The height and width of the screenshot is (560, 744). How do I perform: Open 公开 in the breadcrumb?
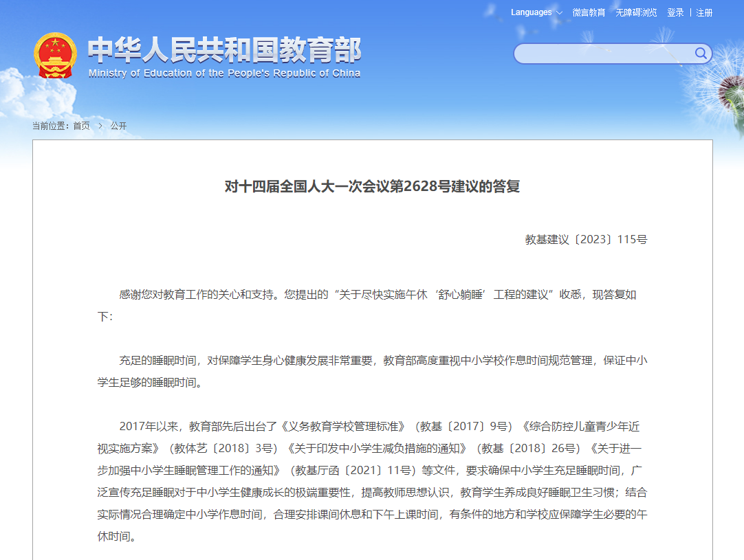(x=119, y=126)
